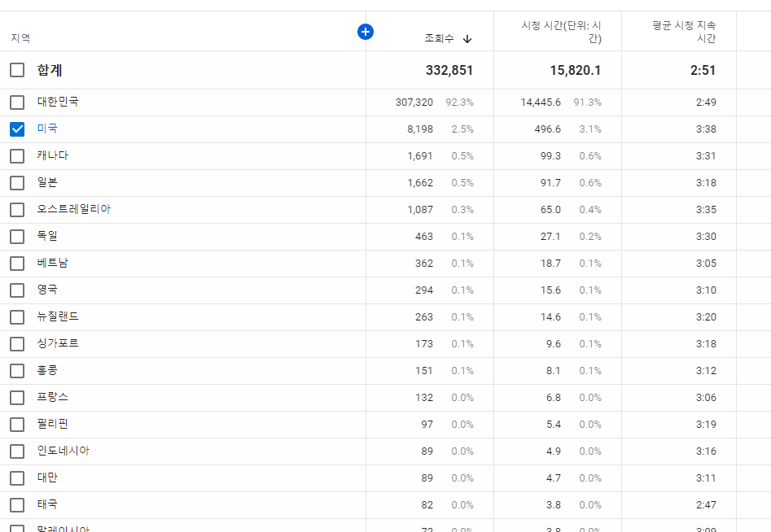Sort by the 조회수 column header
Screen dimensions: 771x532
(x=439, y=38)
